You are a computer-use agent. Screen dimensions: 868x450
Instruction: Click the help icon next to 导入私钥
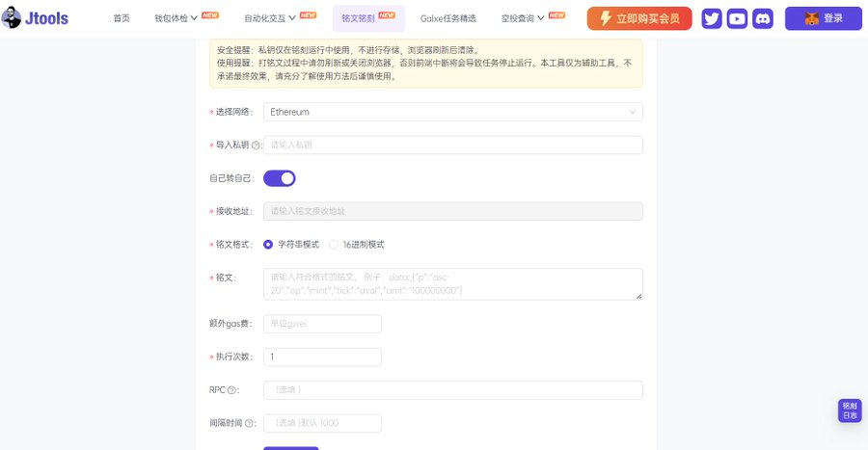coord(256,146)
